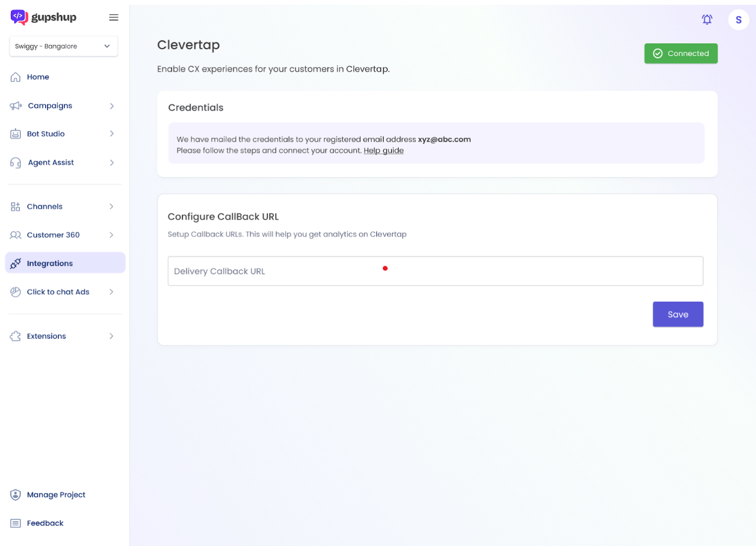This screenshot has height=546, width=756.
Task: Click the Customer 360 people icon
Action: click(16, 235)
